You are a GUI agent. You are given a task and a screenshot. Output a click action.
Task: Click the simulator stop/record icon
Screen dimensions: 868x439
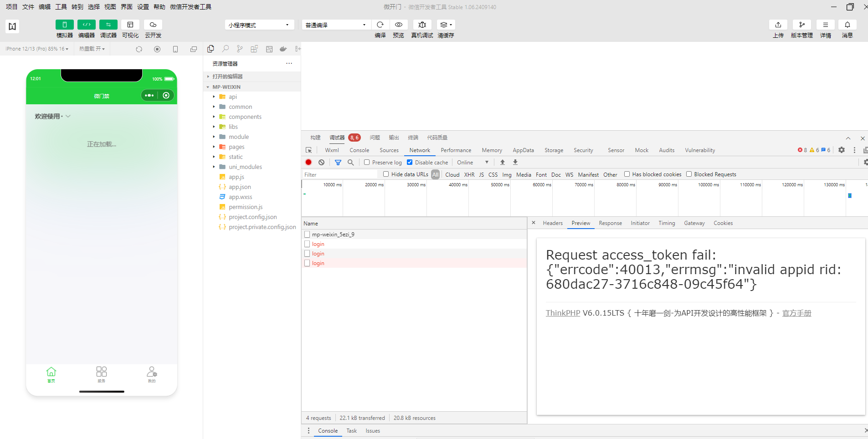point(157,49)
